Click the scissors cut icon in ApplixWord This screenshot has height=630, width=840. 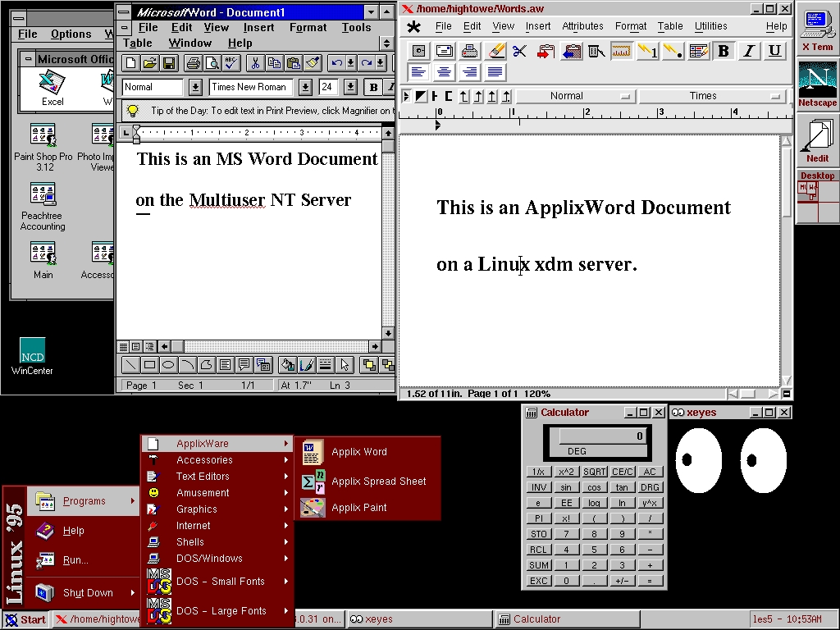(519, 51)
